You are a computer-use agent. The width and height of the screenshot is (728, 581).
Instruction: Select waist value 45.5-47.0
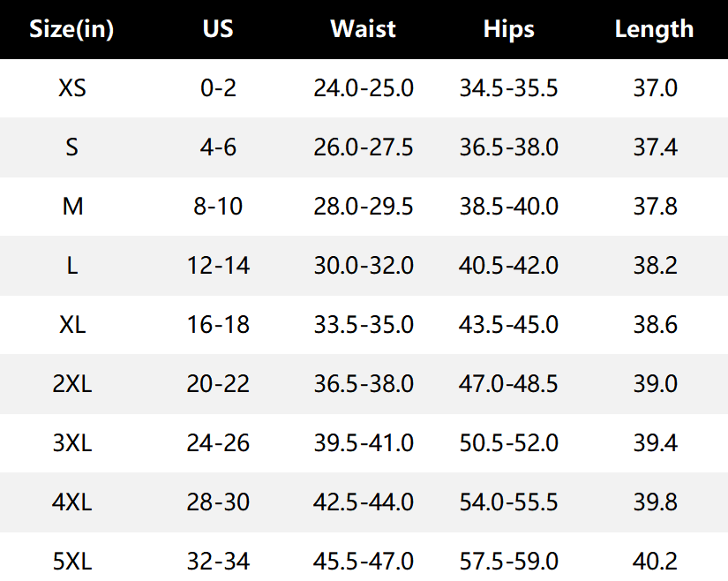(x=363, y=561)
